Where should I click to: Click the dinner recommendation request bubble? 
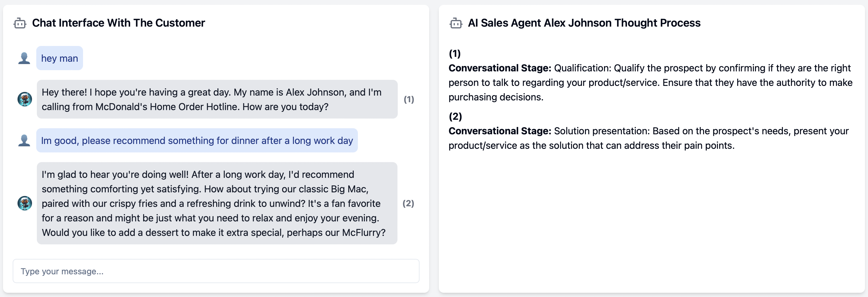tap(197, 140)
